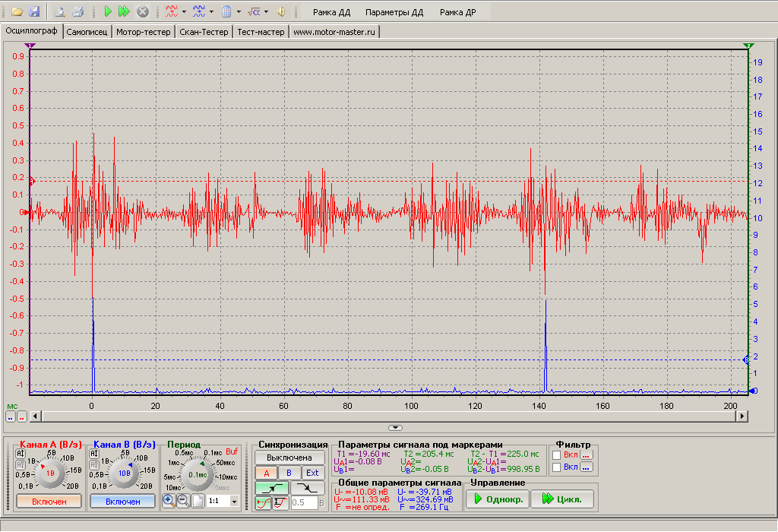The width and height of the screenshot is (778, 532).
Task: Open red filter settings ellipsis button
Action: pyautogui.click(x=587, y=455)
